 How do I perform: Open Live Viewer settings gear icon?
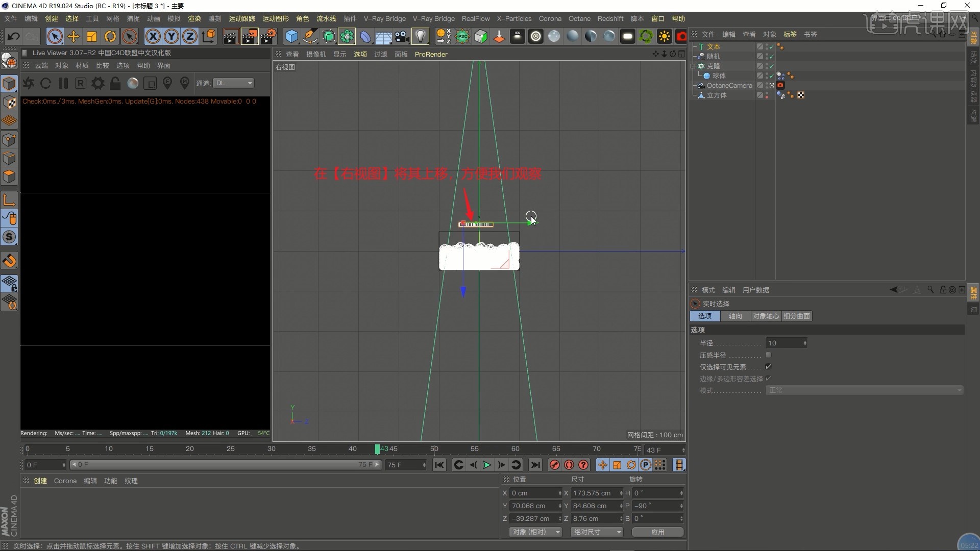(x=98, y=83)
